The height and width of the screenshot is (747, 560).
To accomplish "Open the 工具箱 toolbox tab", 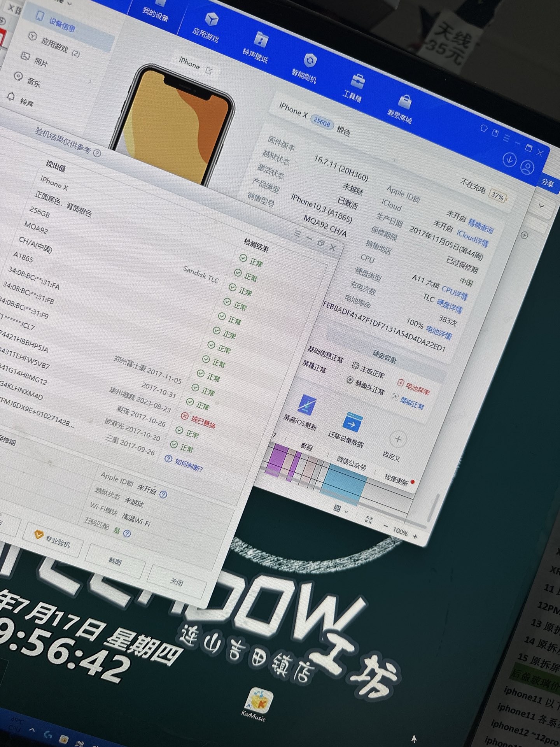I will tap(354, 88).
